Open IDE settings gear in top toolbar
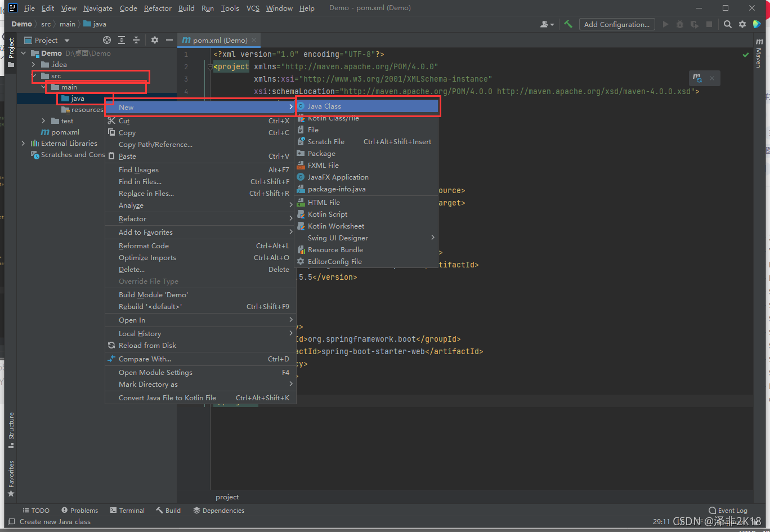The width and height of the screenshot is (770, 532). click(x=742, y=24)
